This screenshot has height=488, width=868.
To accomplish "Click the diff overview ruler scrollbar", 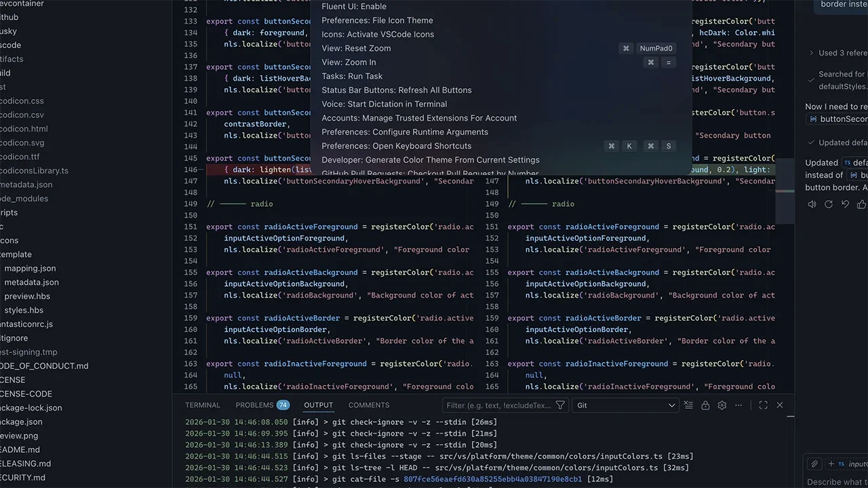I will coord(785,192).
